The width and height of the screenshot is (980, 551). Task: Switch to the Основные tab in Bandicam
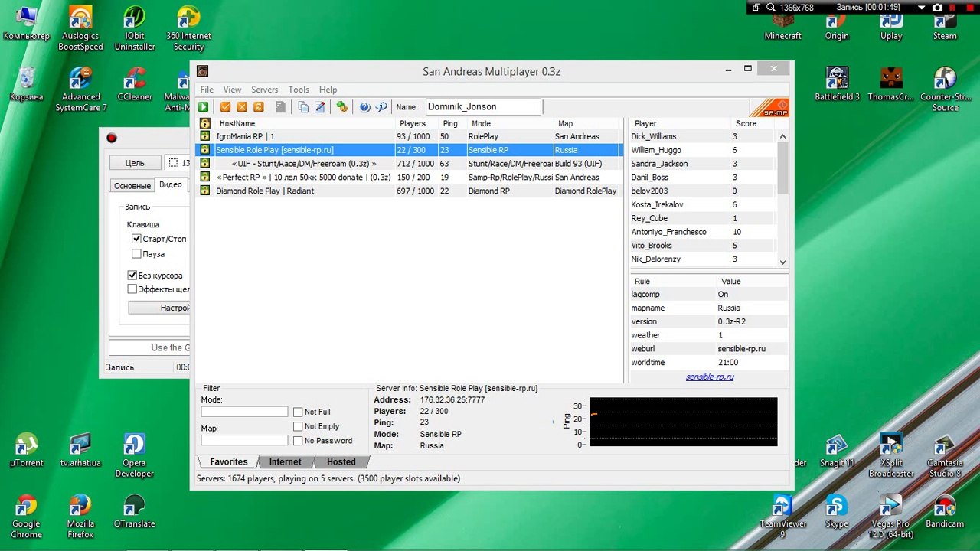click(x=132, y=186)
